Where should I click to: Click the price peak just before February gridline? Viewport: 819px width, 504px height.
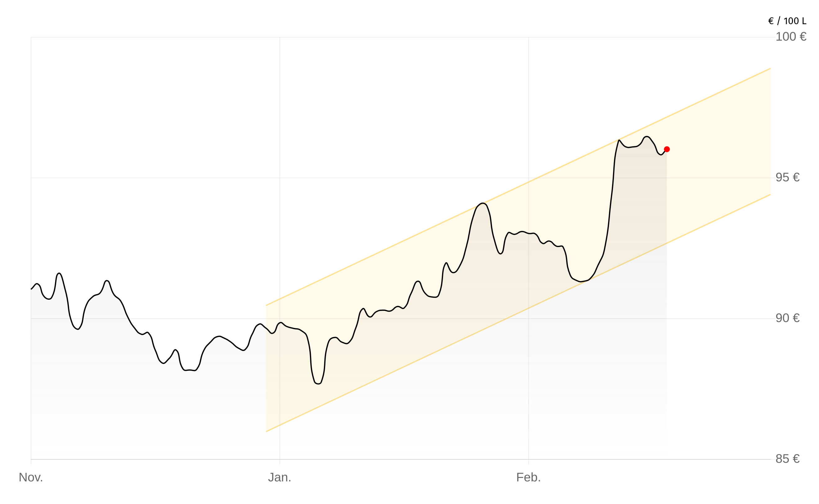click(482, 203)
